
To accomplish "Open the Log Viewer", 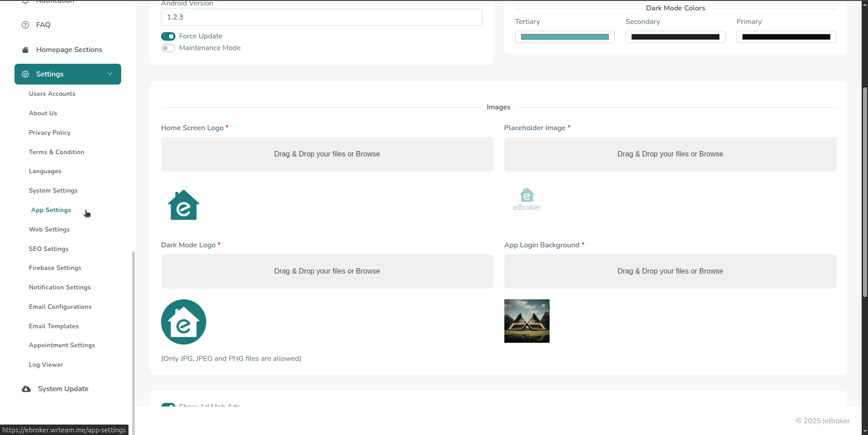I will [46, 364].
